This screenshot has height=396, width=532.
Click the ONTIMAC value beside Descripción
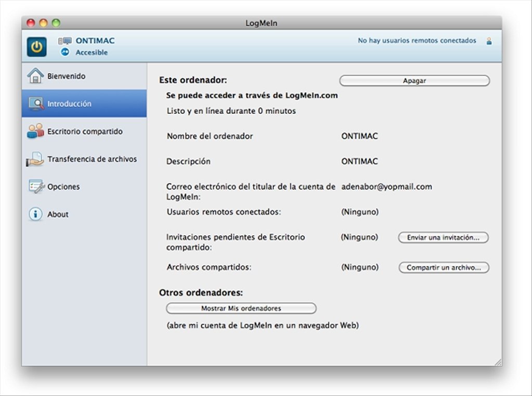click(x=359, y=161)
